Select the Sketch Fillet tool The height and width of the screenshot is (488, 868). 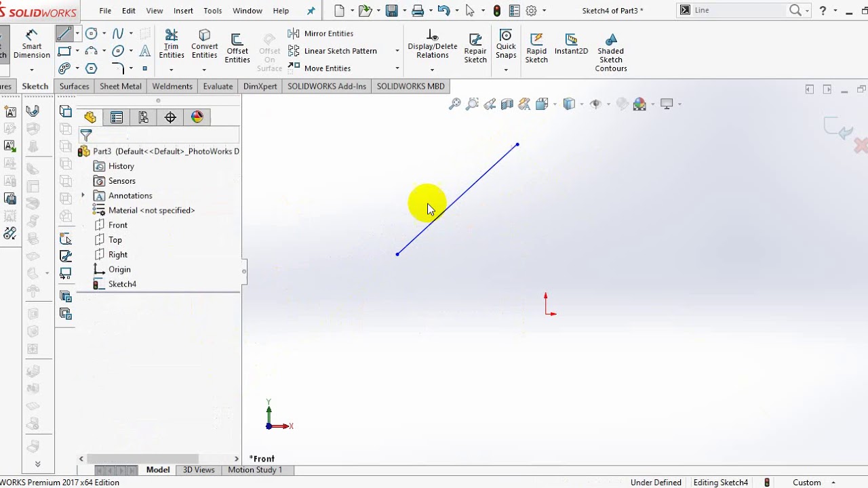(118, 68)
